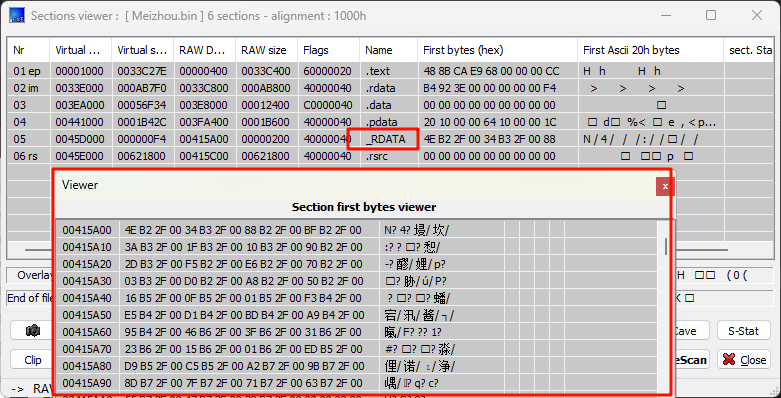Select the .rdata section name cell
This screenshot has width=781, height=398.
tap(389, 88)
